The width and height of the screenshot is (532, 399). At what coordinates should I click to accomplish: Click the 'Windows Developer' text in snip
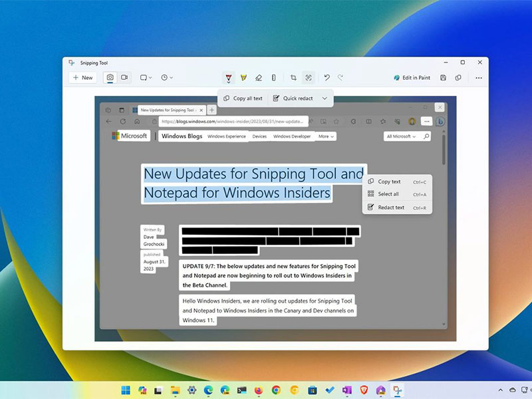tap(292, 136)
